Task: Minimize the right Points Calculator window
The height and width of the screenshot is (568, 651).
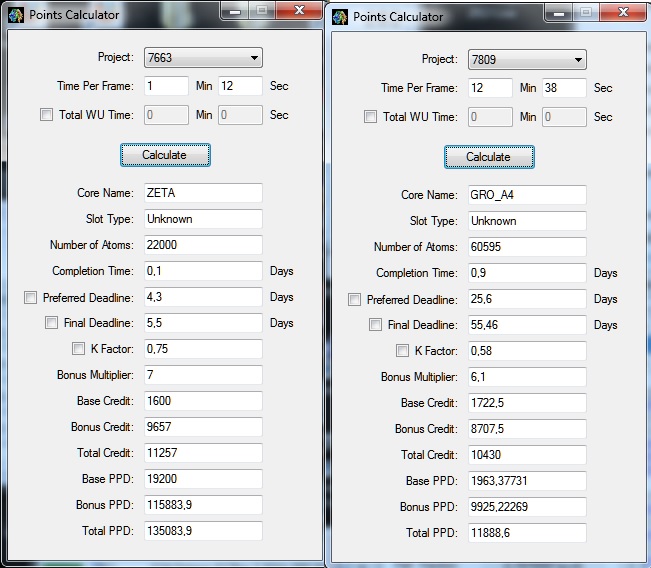Action: click(558, 12)
